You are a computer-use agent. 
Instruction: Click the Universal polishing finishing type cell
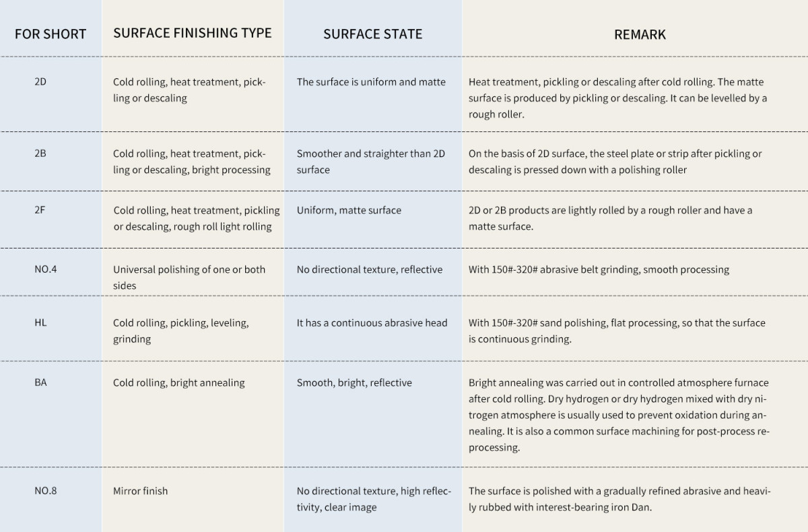pyautogui.click(x=189, y=277)
